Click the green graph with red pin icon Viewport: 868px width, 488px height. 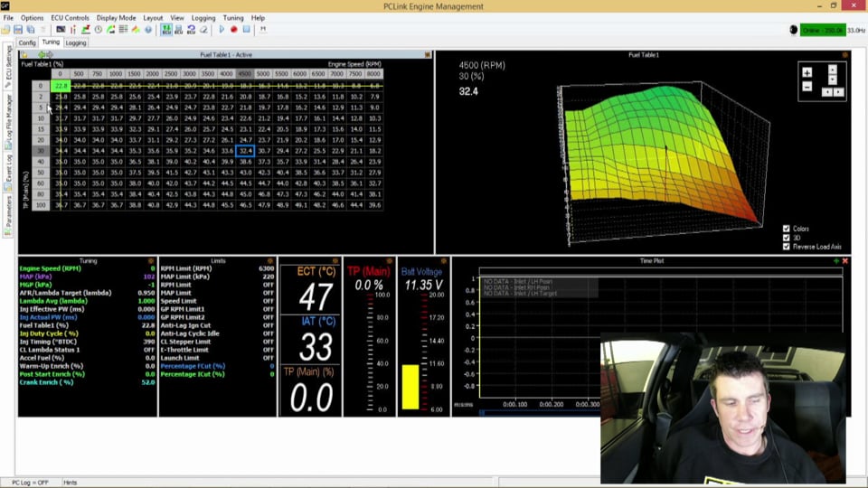[86, 29]
